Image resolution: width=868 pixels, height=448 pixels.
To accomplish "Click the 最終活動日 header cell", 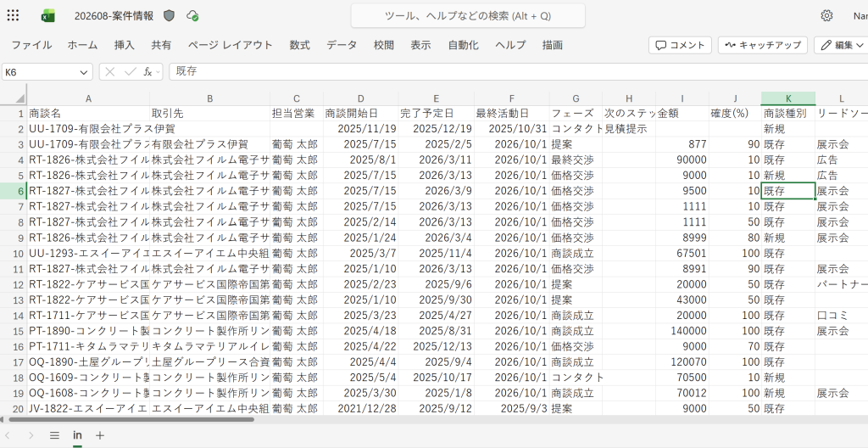I will point(512,114).
